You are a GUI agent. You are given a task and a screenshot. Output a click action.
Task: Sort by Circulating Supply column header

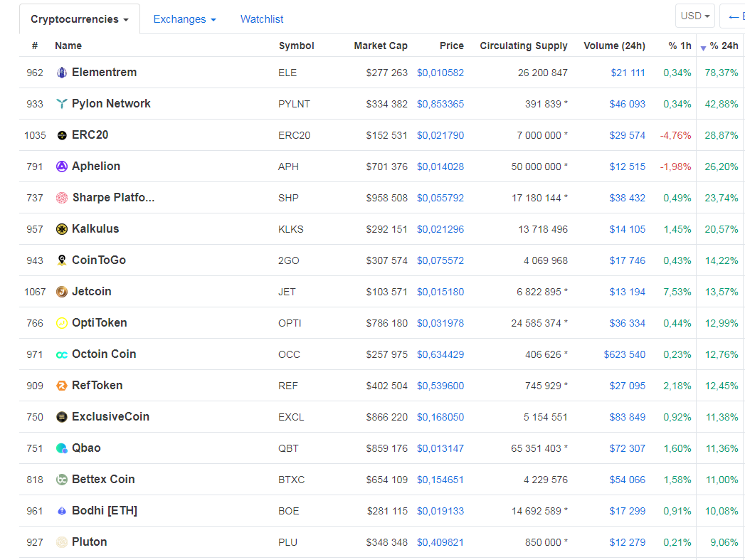click(x=524, y=46)
